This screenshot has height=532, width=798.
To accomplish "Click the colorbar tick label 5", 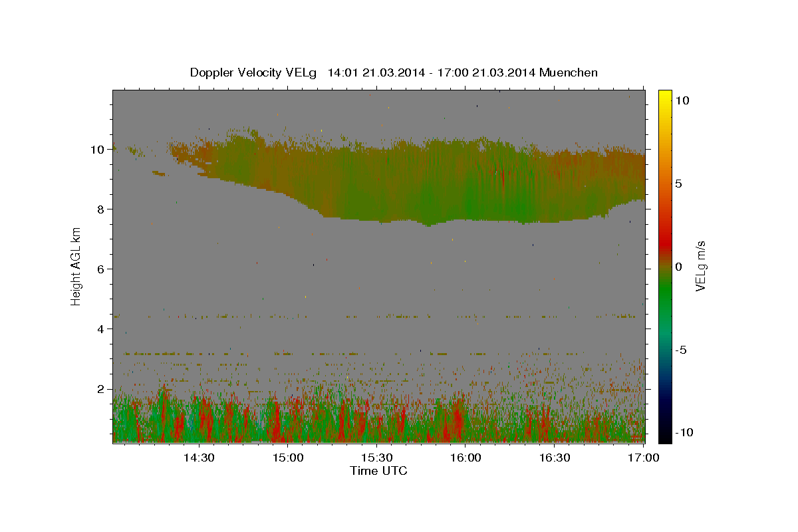I will 678,184.
